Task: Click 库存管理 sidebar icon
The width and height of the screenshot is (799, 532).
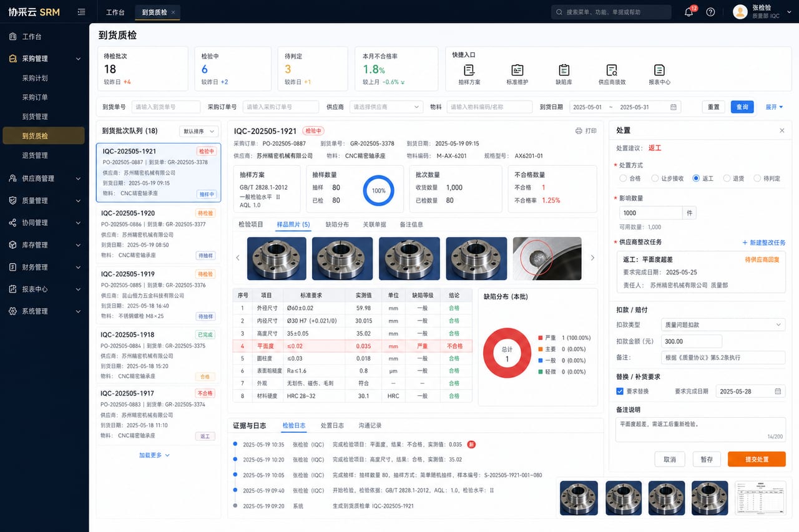Action: click(13, 244)
